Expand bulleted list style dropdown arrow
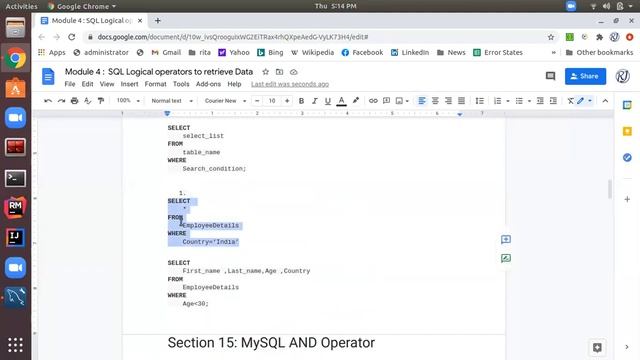Image resolution: width=640 pixels, height=360 pixels. point(529,101)
